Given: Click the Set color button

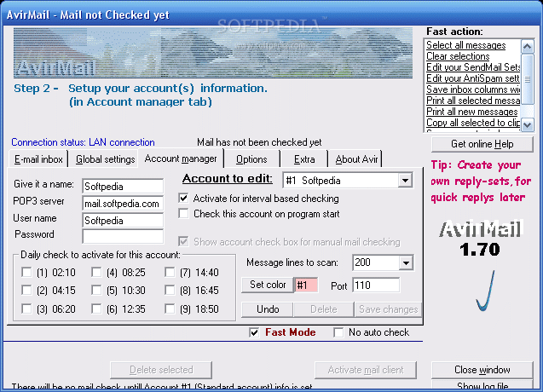Looking at the screenshot, I should click(x=268, y=285).
